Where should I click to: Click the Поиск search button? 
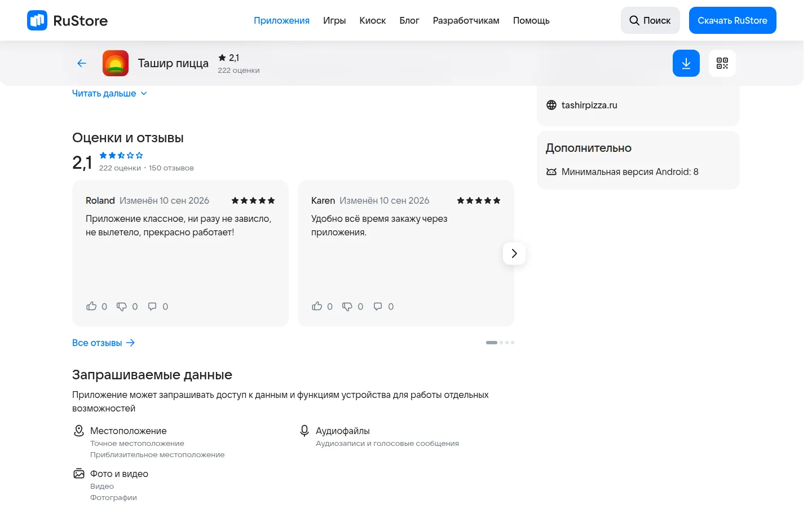click(650, 20)
